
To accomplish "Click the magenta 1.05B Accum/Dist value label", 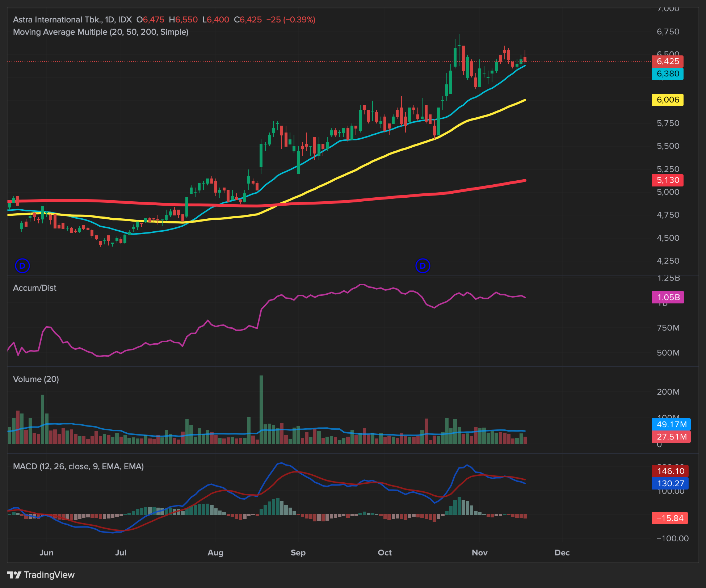I will coord(668,297).
